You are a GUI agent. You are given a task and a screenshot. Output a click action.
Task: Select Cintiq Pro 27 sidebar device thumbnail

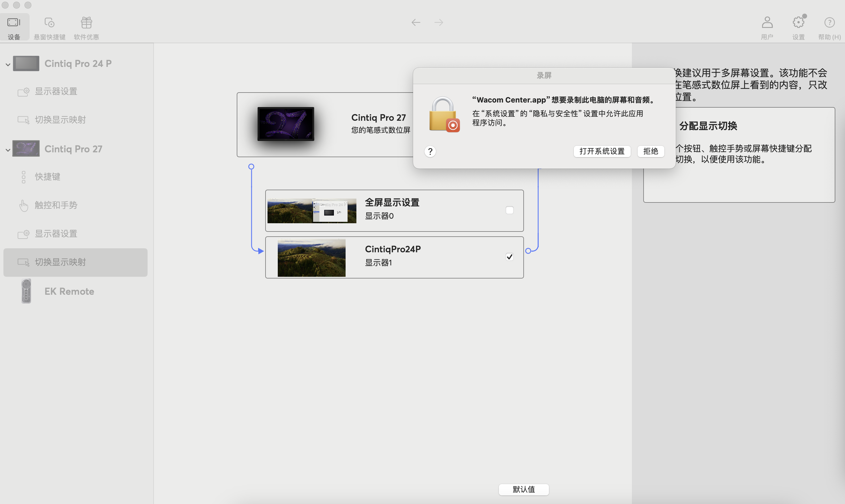[x=26, y=148]
